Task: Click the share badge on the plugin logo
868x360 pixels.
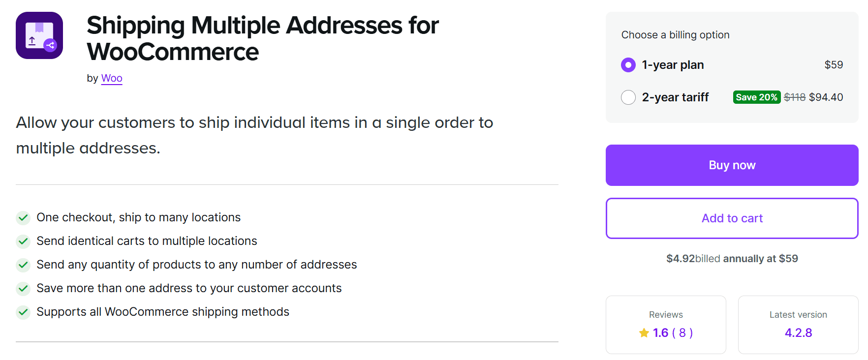Action: pos(51,46)
